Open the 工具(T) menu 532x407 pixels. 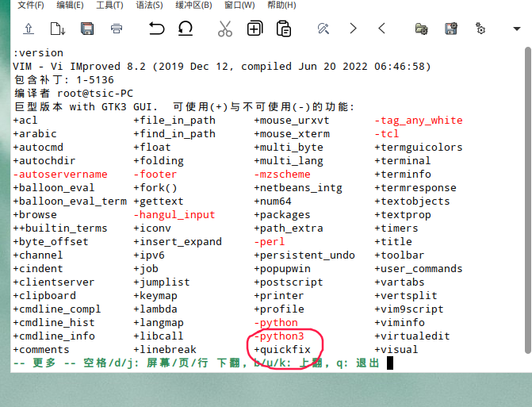(109, 5)
